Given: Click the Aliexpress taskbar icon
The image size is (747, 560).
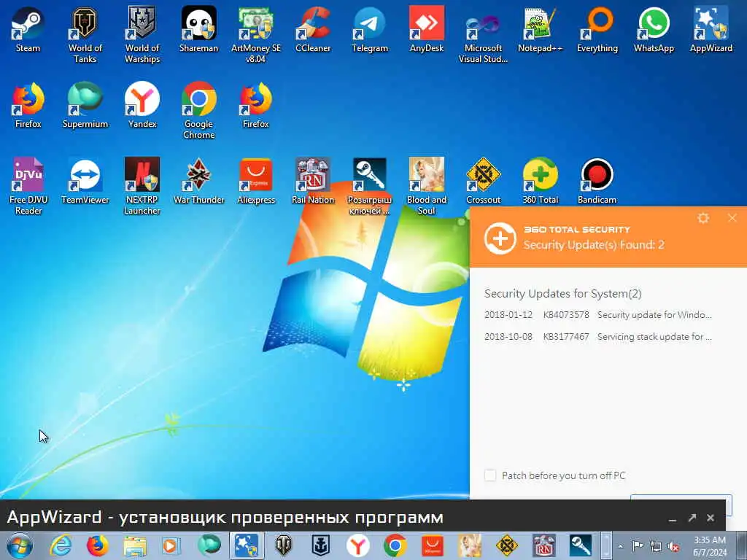Looking at the screenshot, I should coord(432,545).
